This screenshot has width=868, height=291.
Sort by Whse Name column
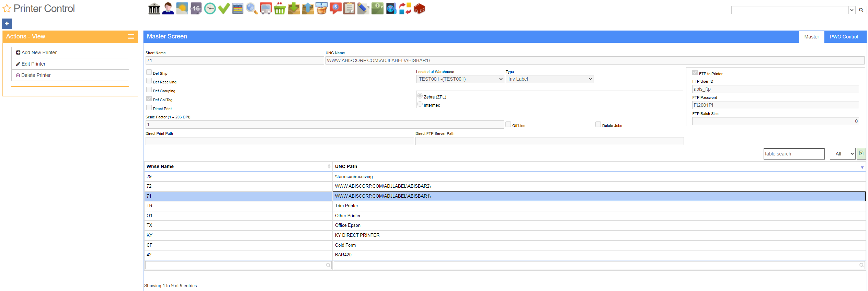[238, 166]
